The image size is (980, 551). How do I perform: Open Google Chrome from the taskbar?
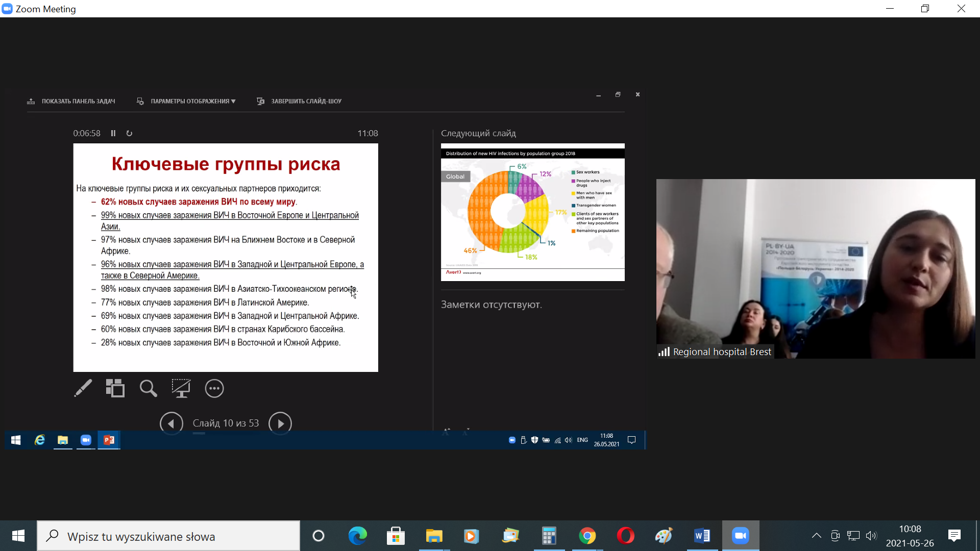click(587, 536)
